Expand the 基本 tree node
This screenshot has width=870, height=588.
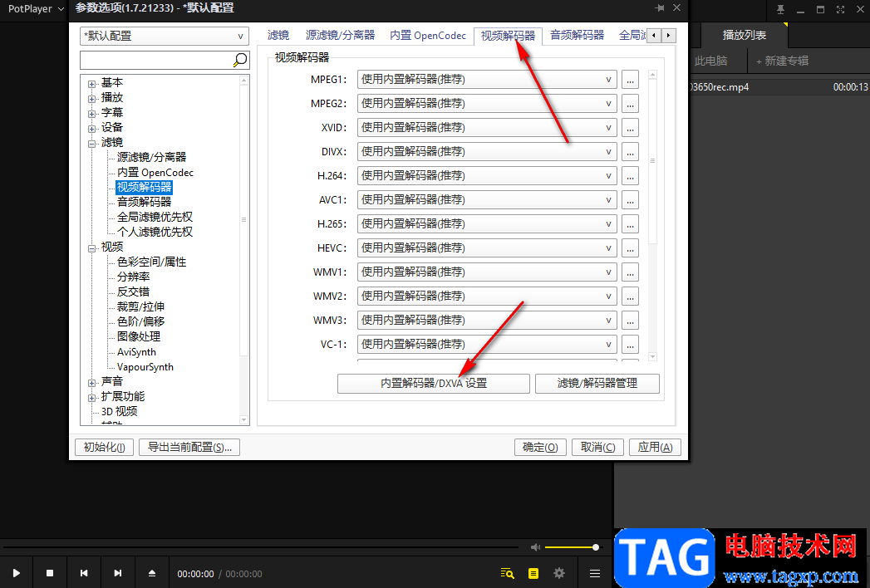(92, 84)
